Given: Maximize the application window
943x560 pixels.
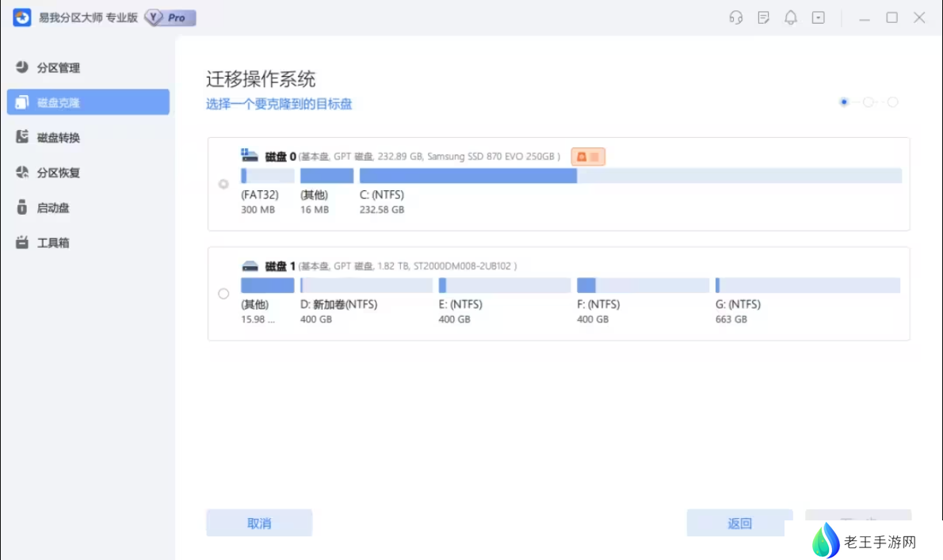Looking at the screenshot, I should 891,17.
